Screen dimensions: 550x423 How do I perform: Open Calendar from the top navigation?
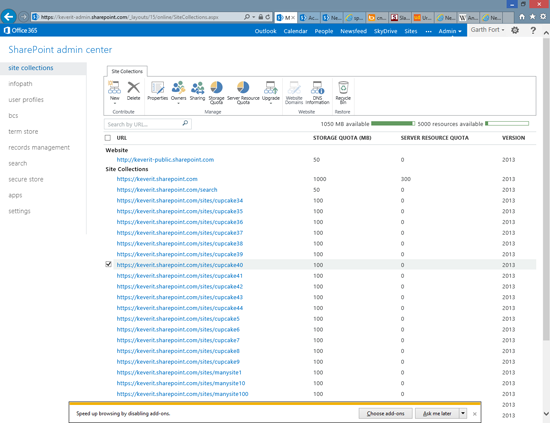point(295,31)
